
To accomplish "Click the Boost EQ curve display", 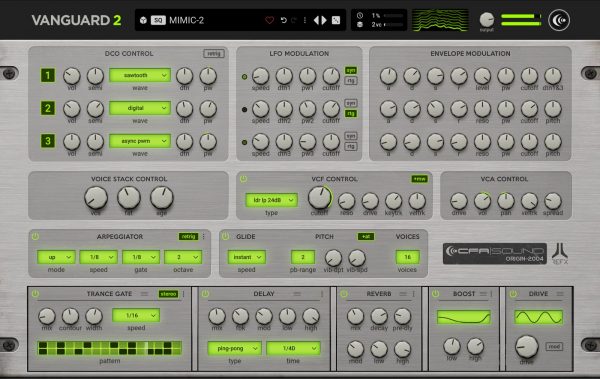I will (464, 317).
